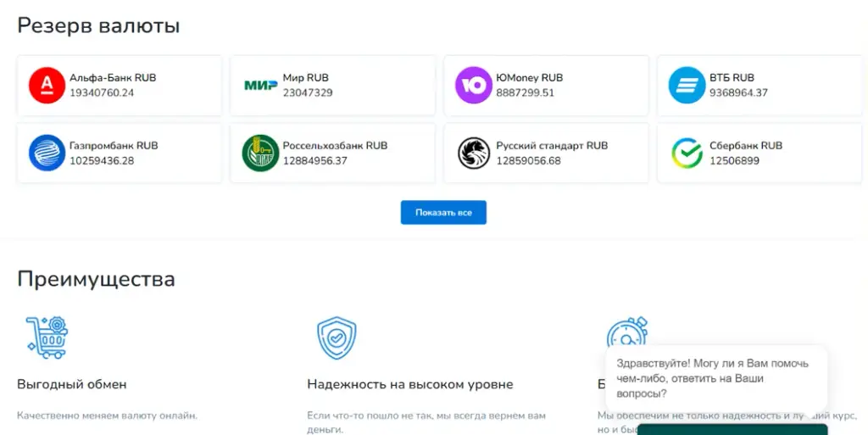Select reserve value 8887299.51
The width and height of the screenshot is (868, 435).
pyautogui.click(x=526, y=93)
